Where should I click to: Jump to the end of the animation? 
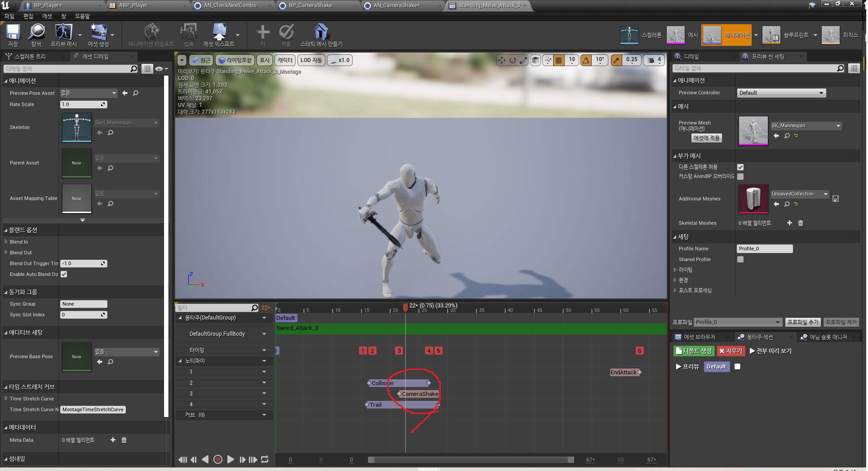(x=253, y=459)
